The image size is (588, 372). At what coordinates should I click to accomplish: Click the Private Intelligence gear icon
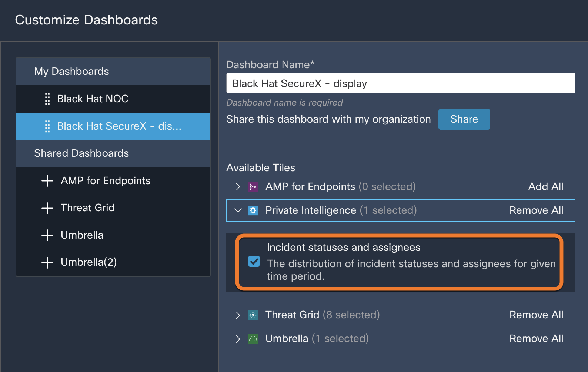click(253, 210)
